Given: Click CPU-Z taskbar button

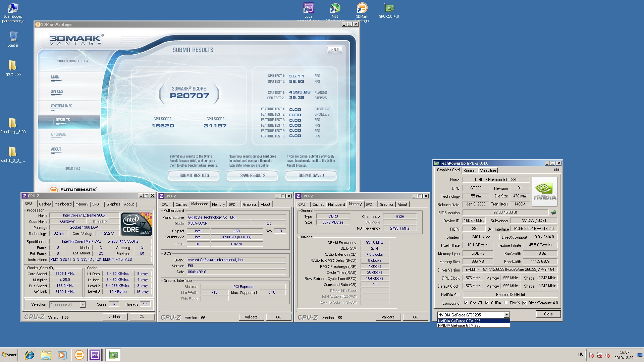Looking at the screenshot, I should (95, 355).
